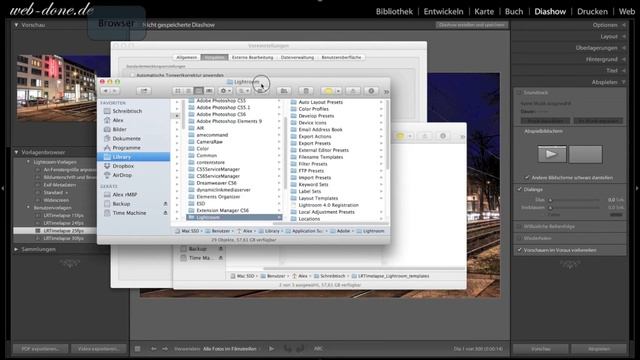This screenshot has height=360, width=640.
Task: Click the Finder share arrow toolbar button
Action: point(144,91)
